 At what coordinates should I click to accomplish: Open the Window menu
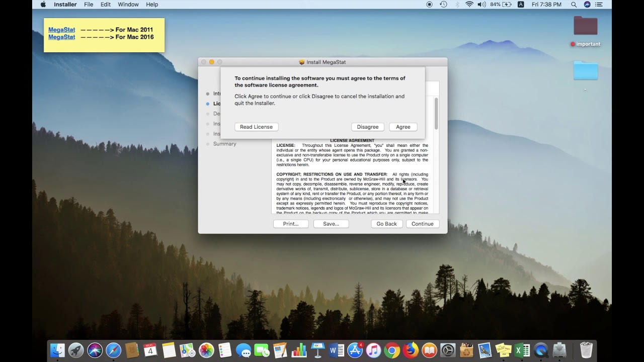point(128,5)
